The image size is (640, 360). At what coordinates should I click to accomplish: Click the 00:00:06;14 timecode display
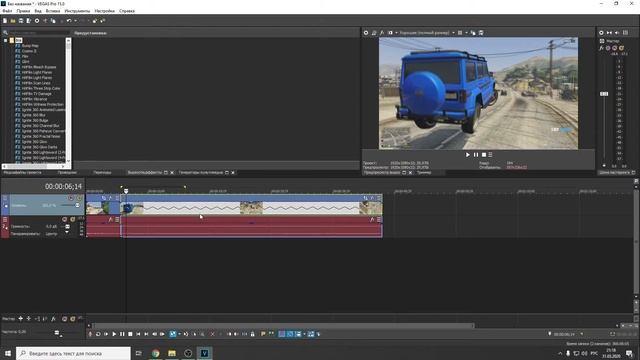pyautogui.click(x=63, y=187)
